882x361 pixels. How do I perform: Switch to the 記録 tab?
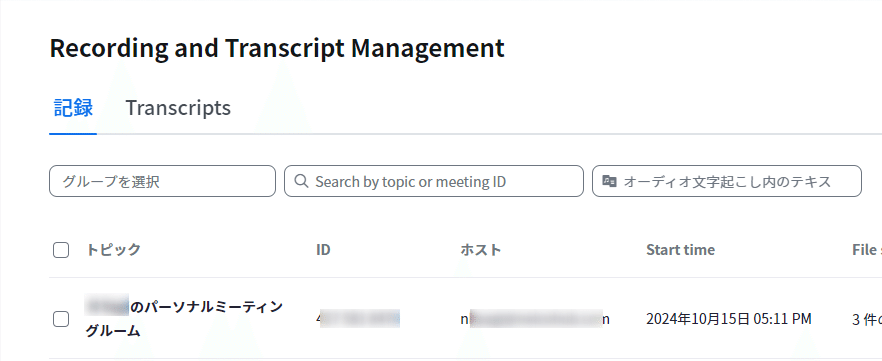[x=73, y=107]
